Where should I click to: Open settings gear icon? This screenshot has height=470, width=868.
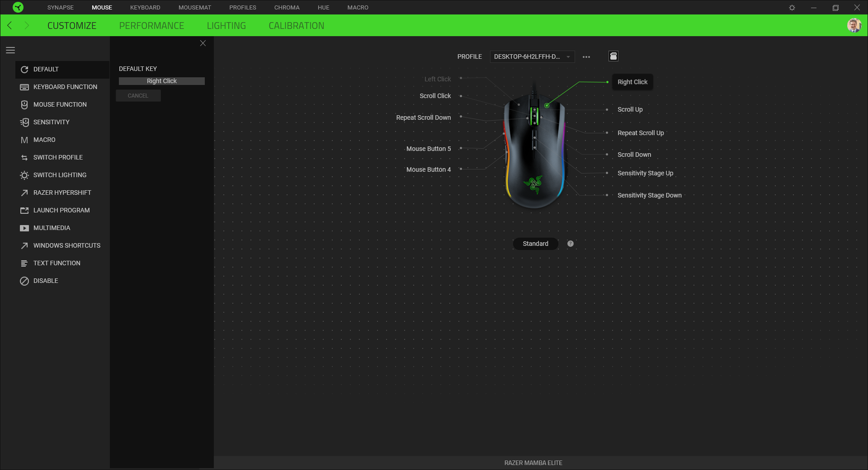[792, 8]
